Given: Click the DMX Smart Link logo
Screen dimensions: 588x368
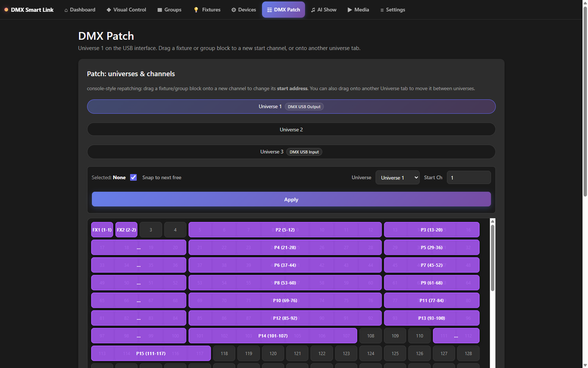Looking at the screenshot, I should [x=29, y=9].
